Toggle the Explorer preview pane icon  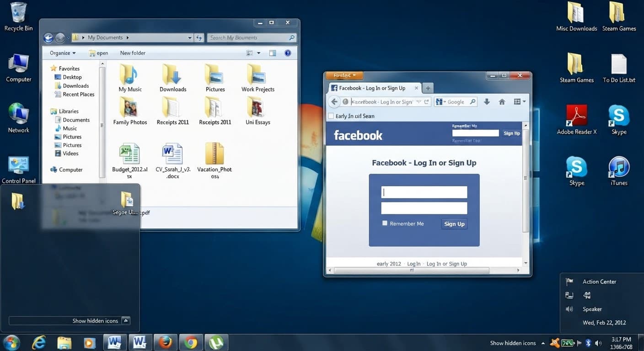tap(273, 53)
